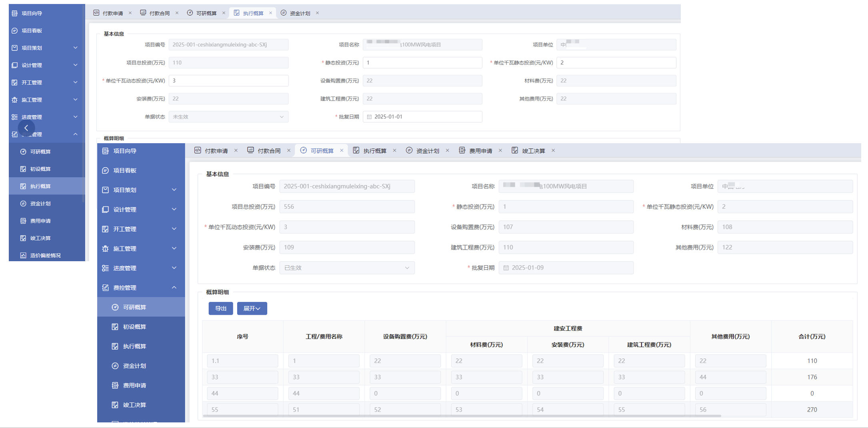This screenshot has height=428, width=868.
Task: Select the highlighted 可研概算 sidebar item
Action: pos(134,307)
